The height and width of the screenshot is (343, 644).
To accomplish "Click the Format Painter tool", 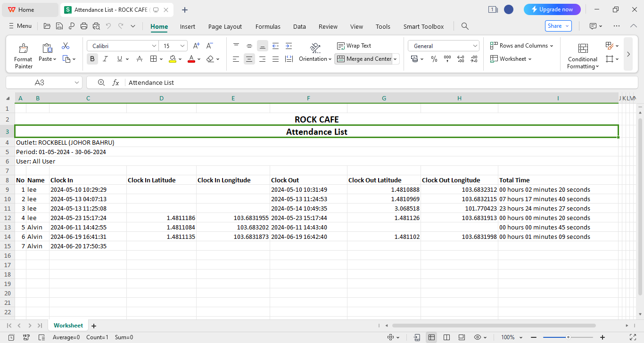I will pos(23,56).
